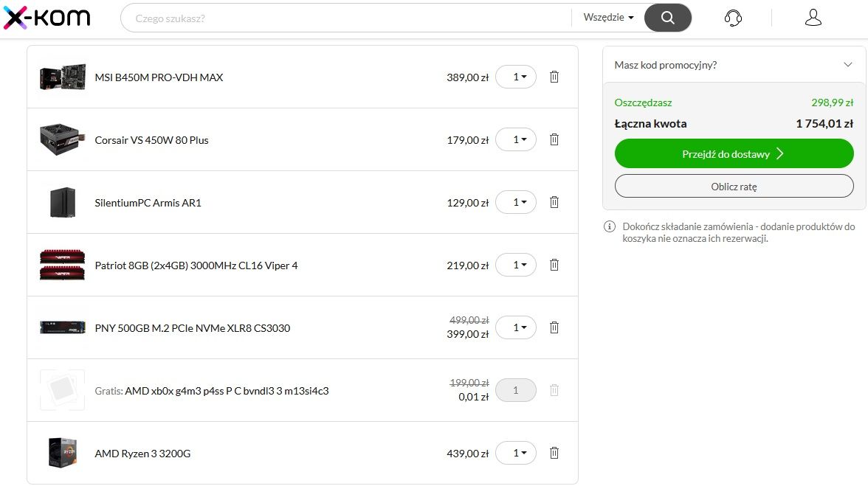Change quantity of SilentiumPC Armis AR1

click(516, 202)
